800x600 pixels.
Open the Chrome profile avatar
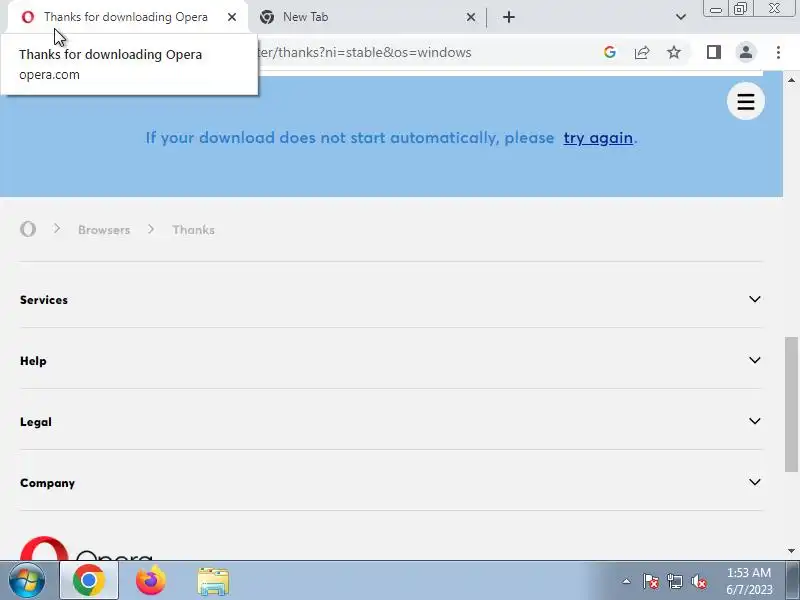pos(745,52)
